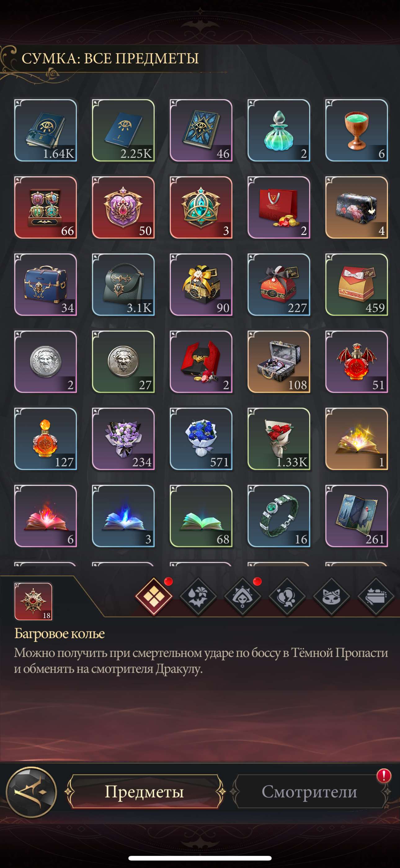Choose the two-faces profile filter icon
Viewport: 400px width, 868px height.
coord(287,596)
